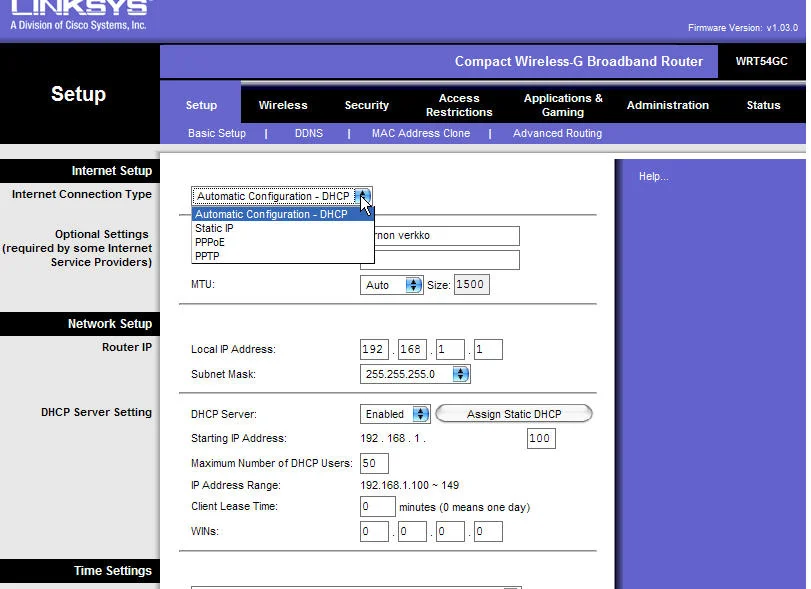Open the MTU Auto dropdown
The width and height of the screenshot is (811, 589).
coord(392,285)
